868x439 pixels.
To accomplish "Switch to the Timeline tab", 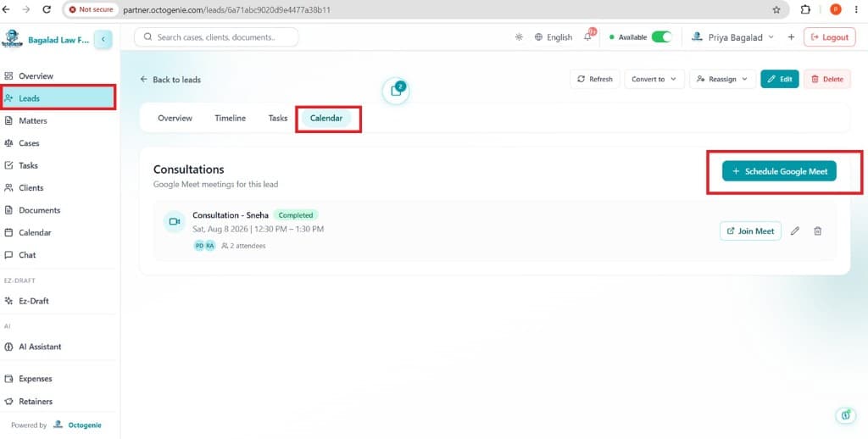I will [231, 118].
